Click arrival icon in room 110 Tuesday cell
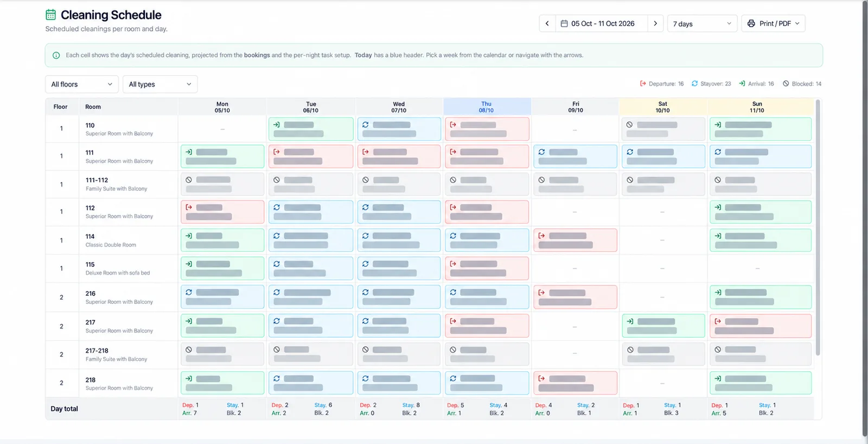This screenshot has height=444, width=868. [277, 125]
